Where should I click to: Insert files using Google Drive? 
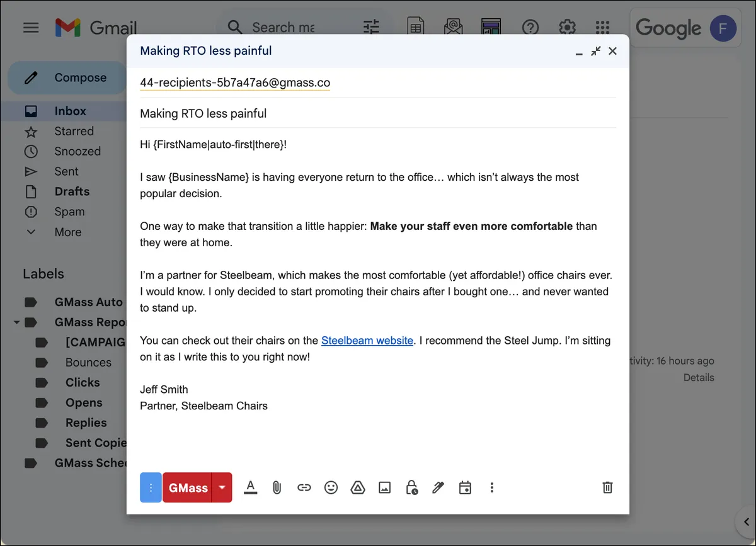[x=358, y=487]
